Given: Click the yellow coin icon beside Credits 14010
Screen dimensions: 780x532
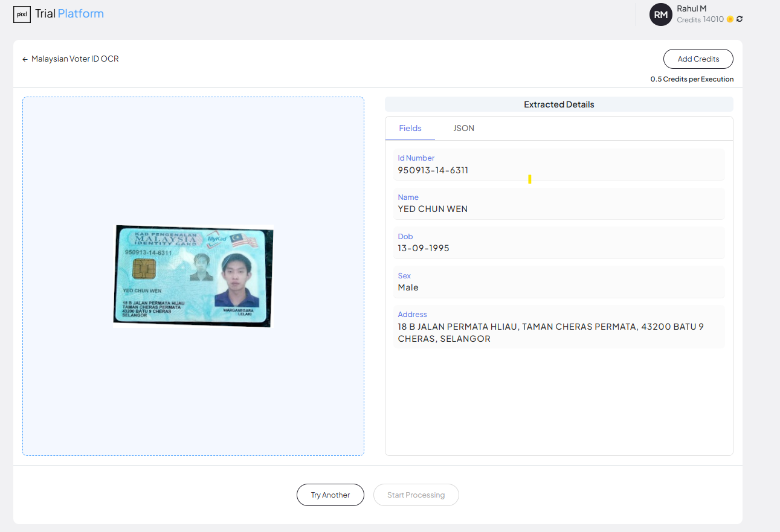Looking at the screenshot, I should tap(730, 19).
